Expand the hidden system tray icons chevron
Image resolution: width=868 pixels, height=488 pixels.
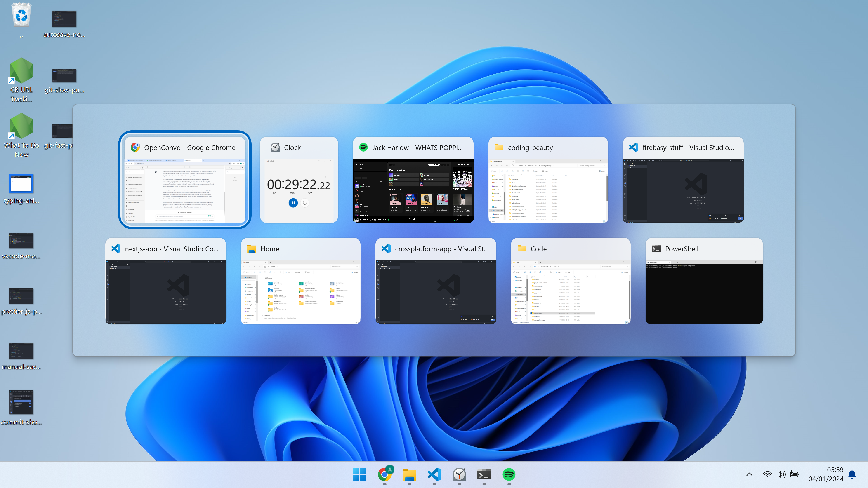pyautogui.click(x=749, y=474)
